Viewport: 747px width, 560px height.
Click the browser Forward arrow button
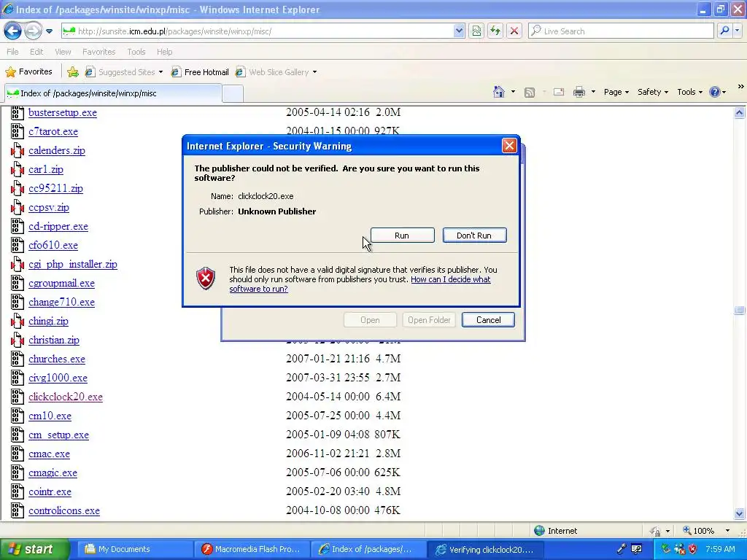tap(33, 31)
